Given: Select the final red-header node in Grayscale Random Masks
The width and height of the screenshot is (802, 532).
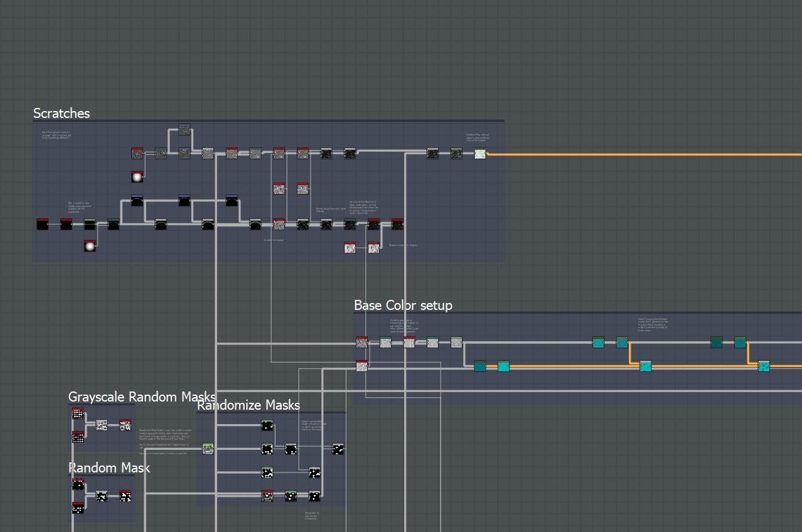Looking at the screenshot, I should (x=125, y=425).
